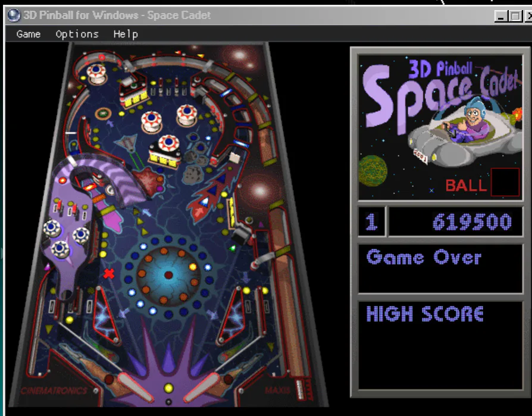This screenshot has height=416, width=532.
Task: Maximize the 3D Pinball window
Action: click(515, 16)
